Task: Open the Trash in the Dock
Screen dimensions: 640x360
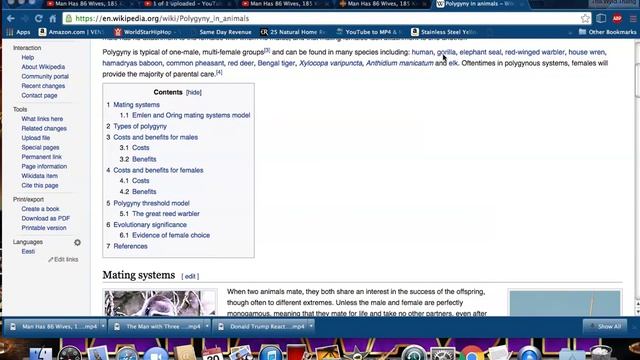Action: click(x=601, y=353)
